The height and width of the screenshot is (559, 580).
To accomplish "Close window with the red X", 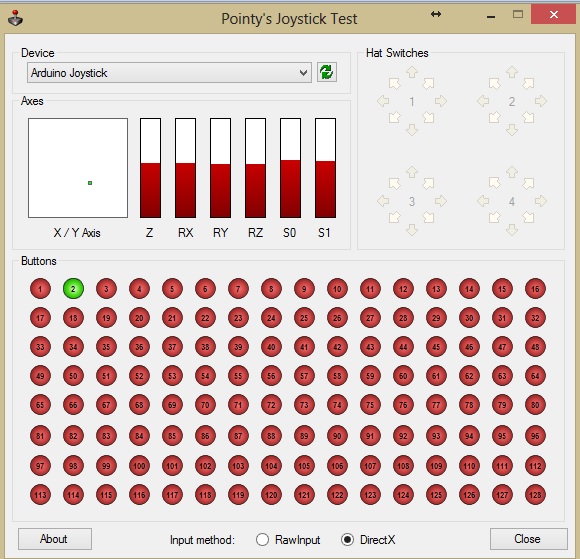I will [x=554, y=14].
